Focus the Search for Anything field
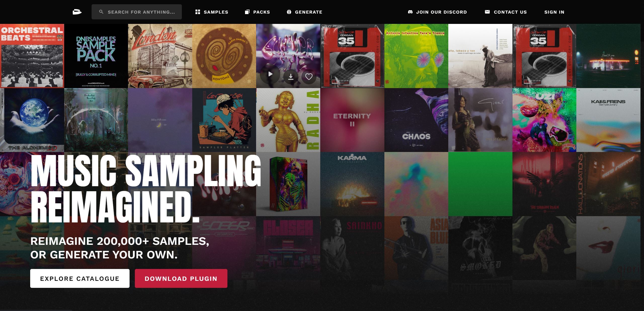The height and width of the screenshot is (311, 644). 137,12
